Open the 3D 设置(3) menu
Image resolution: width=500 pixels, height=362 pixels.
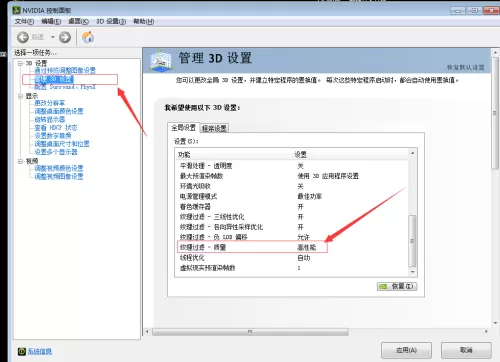coord(111,21)
